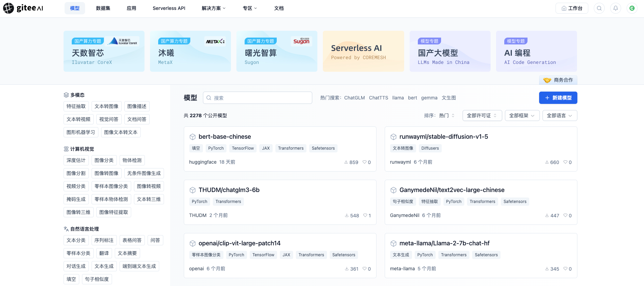Open the 全部语言 language filter

[x=560, y=115]
